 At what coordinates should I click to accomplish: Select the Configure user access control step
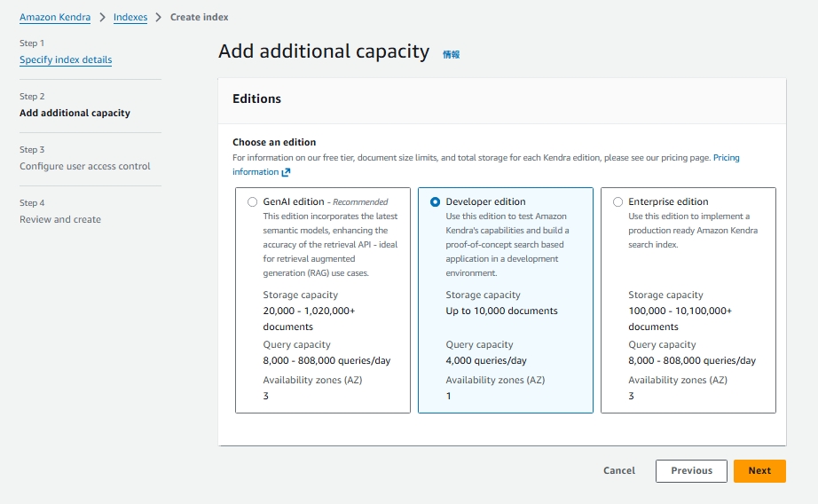85,166
